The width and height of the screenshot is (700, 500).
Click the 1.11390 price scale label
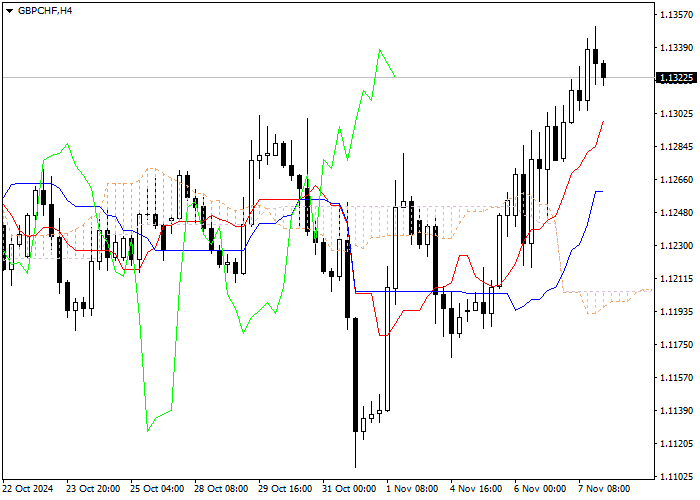(x=676, y=411)
